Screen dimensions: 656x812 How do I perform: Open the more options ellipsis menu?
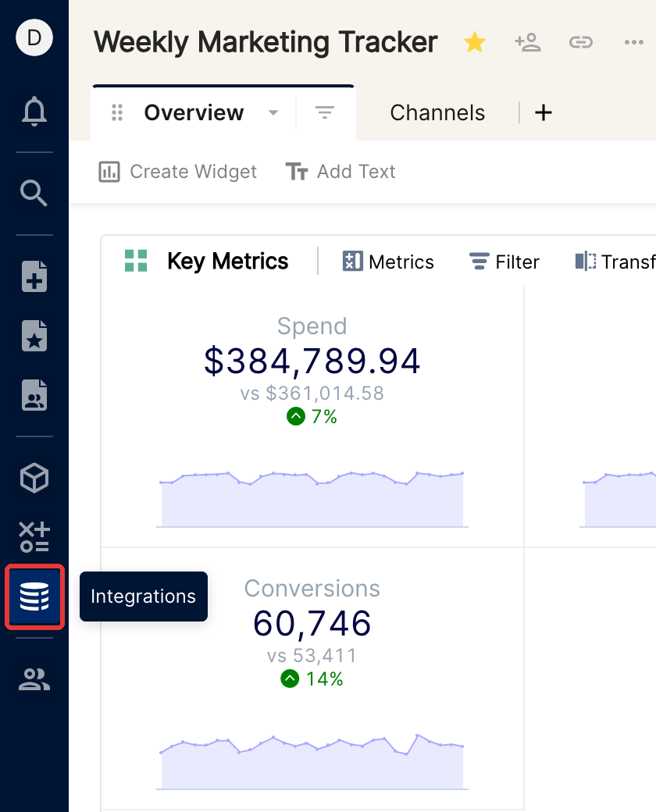pyautogui.click(x=633, y=42)
